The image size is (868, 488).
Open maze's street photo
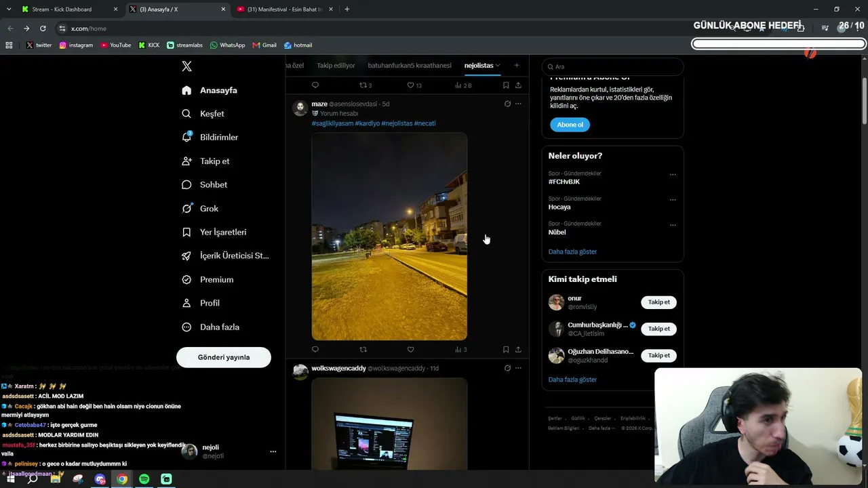pos(389,237)
